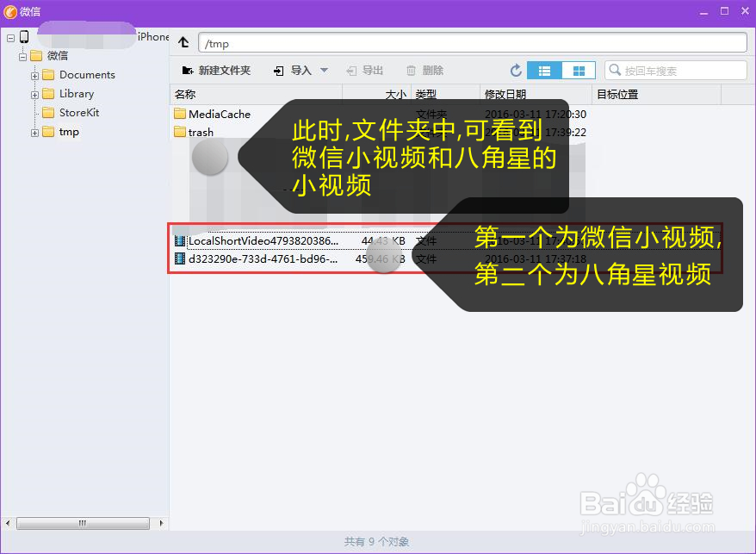Image resolution: width=756 pixels, height=554 pixels.
Task: Click the 导出 export button
Action: pos(364,71)
